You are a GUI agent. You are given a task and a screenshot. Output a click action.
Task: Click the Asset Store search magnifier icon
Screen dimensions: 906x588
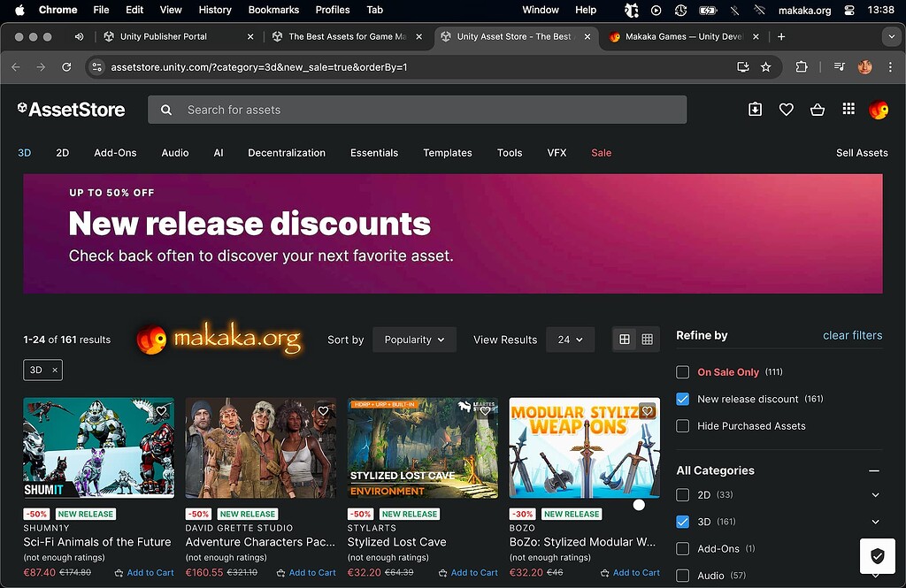pyautogui.click(x=165, y=109)
